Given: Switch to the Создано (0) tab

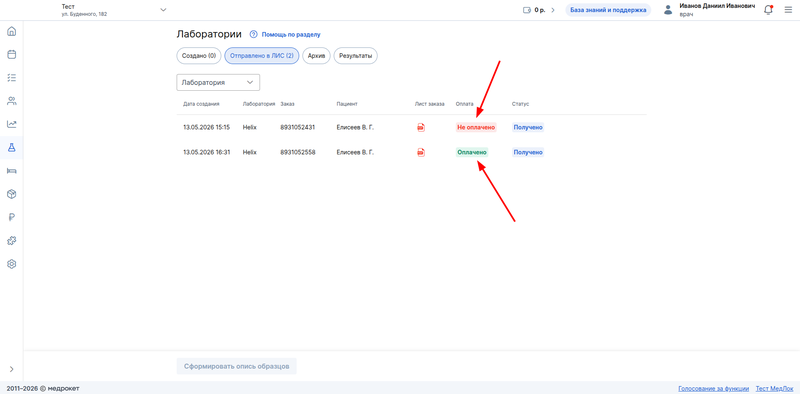Looking at the screenshot, I should pyautogui.click(x=199, y=56).
